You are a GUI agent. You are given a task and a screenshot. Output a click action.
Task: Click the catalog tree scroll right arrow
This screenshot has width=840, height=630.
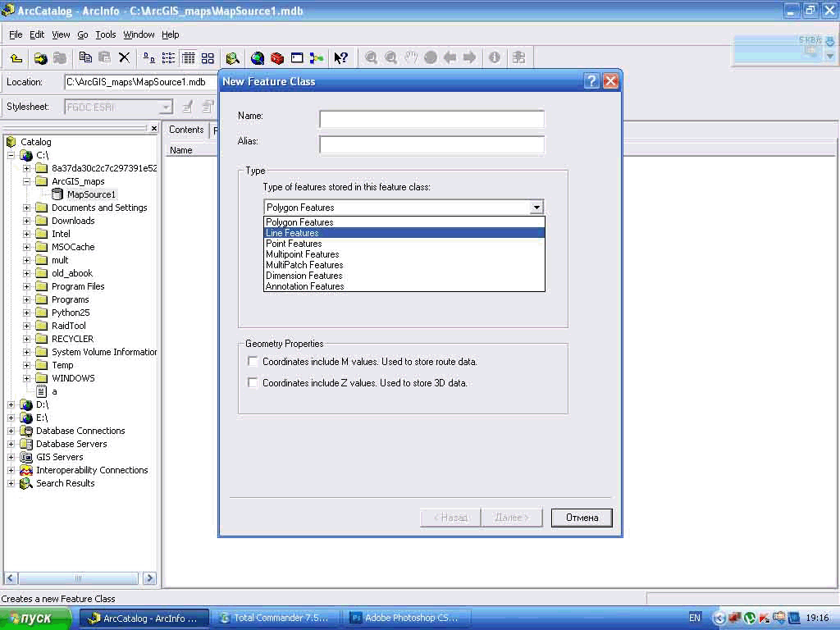(149, 578)
